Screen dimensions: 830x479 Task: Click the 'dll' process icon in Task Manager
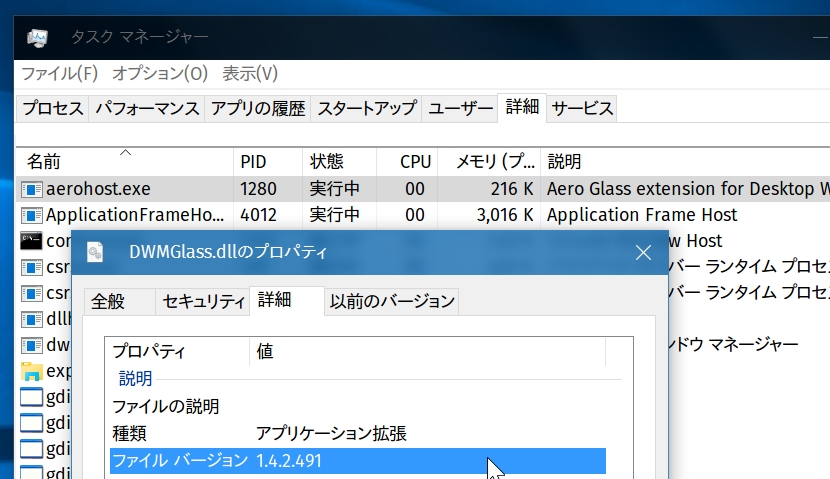(31, 319)
